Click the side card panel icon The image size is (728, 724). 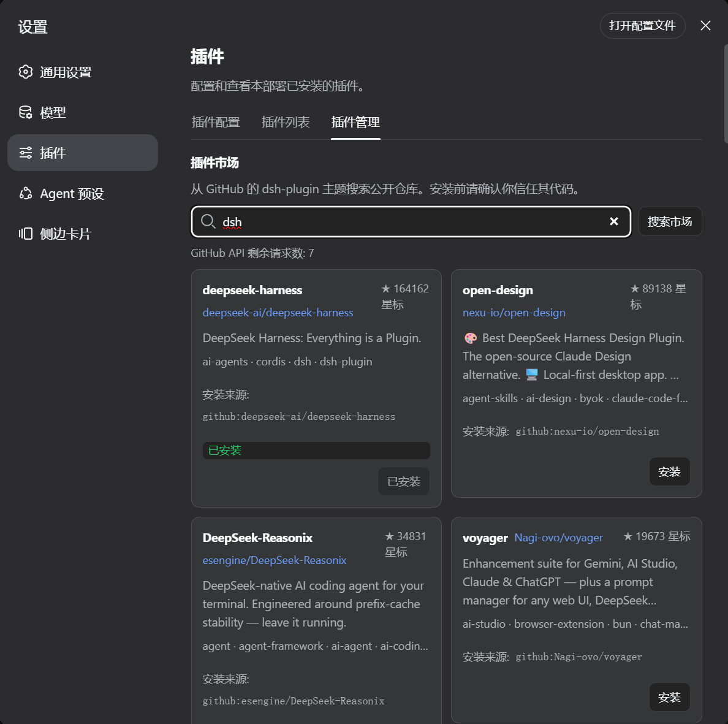pos(26,234)
